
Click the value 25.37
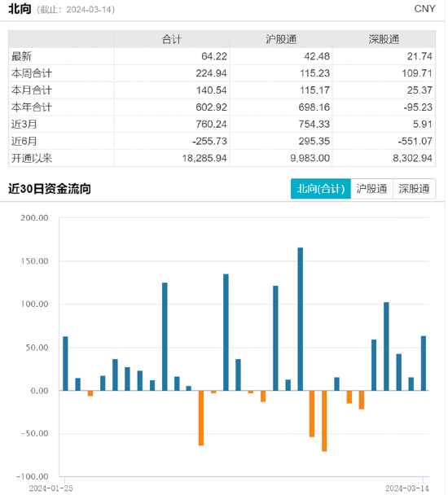coord(419,90)
